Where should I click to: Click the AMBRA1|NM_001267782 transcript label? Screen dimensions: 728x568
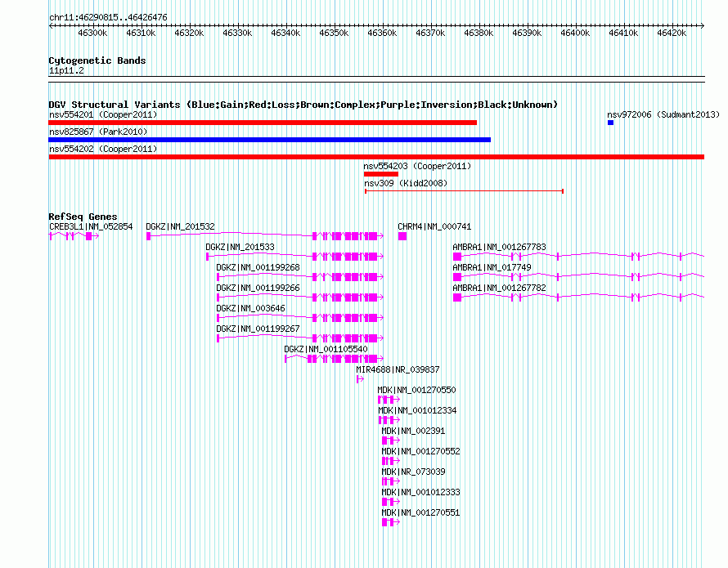point(499,288)
